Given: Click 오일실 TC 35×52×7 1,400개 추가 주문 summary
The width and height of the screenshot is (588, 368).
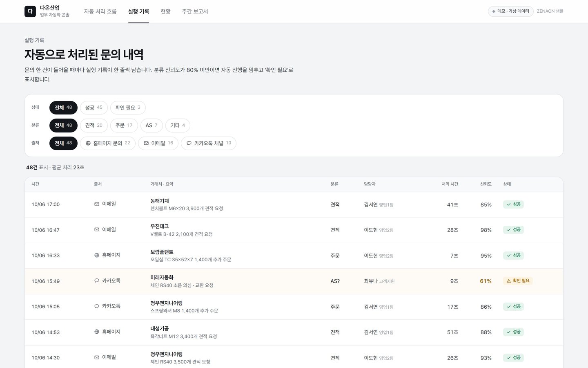Looking at the screenshot, I should pyautogui.click(x=191, y=260).
